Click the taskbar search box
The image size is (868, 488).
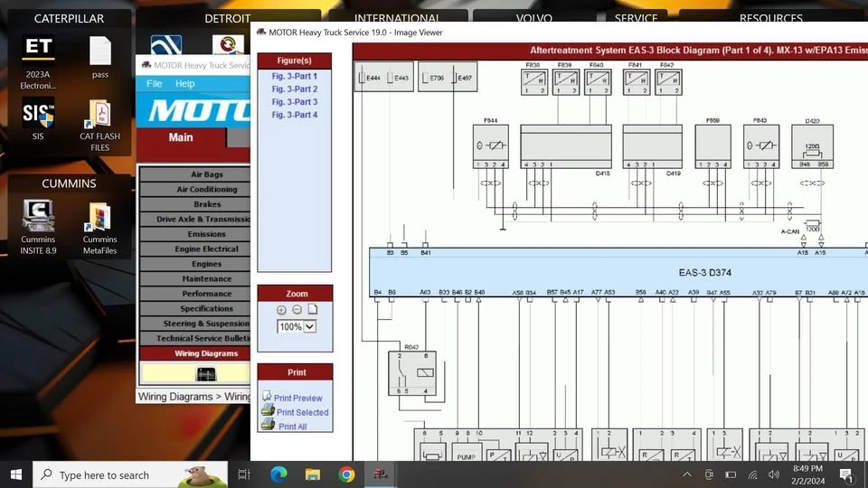(x=130, y=474)
